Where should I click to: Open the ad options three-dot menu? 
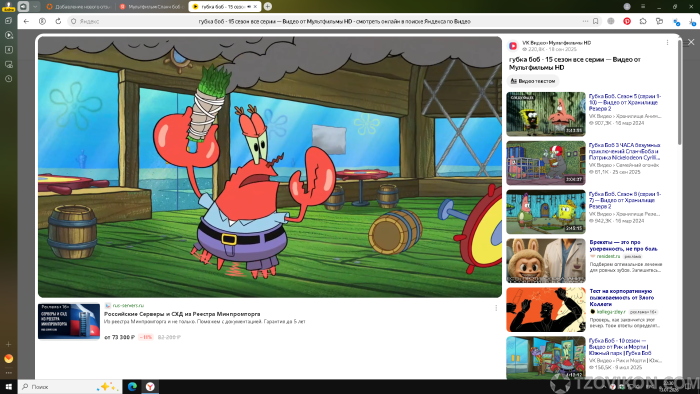pos(496,308)
